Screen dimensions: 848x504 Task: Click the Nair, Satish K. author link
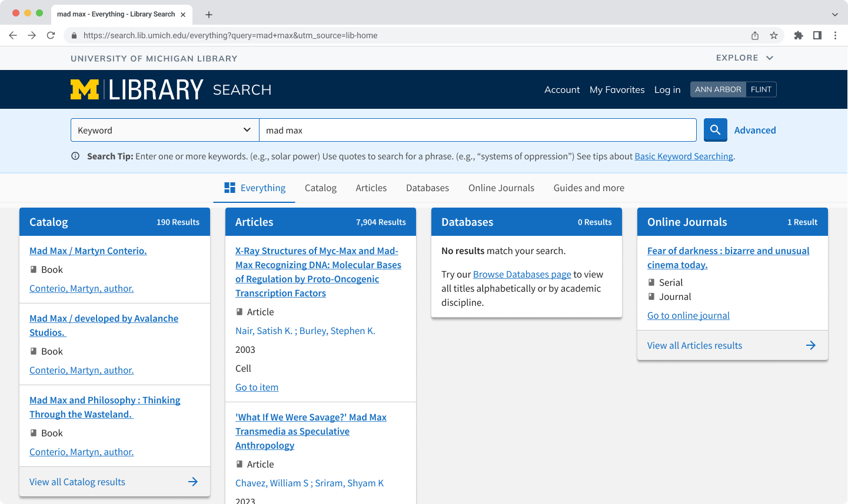264,331
